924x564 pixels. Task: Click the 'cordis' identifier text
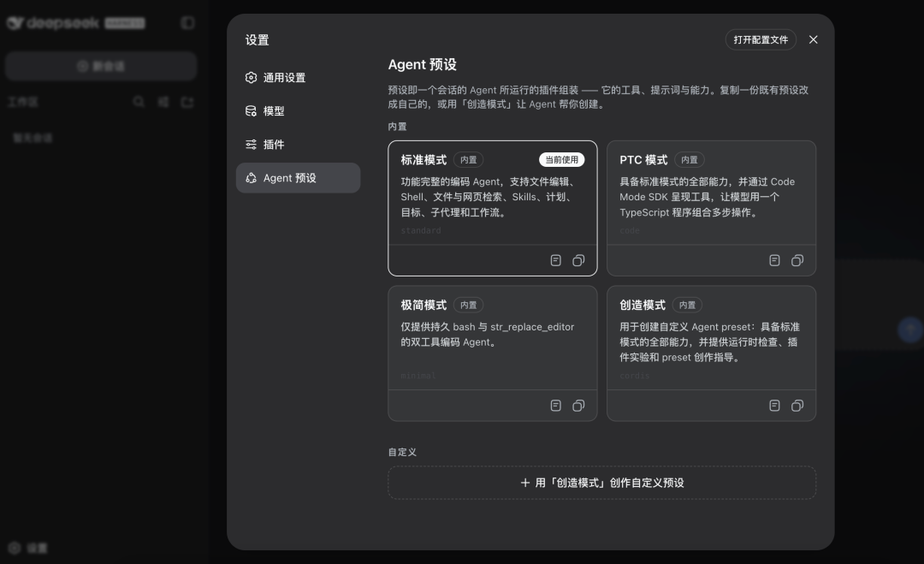tap(634, 376)
